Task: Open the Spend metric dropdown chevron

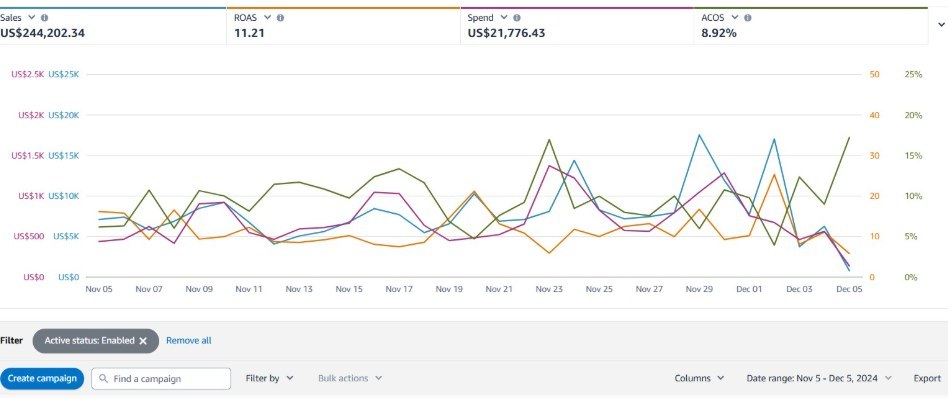Action: [504, 18]
